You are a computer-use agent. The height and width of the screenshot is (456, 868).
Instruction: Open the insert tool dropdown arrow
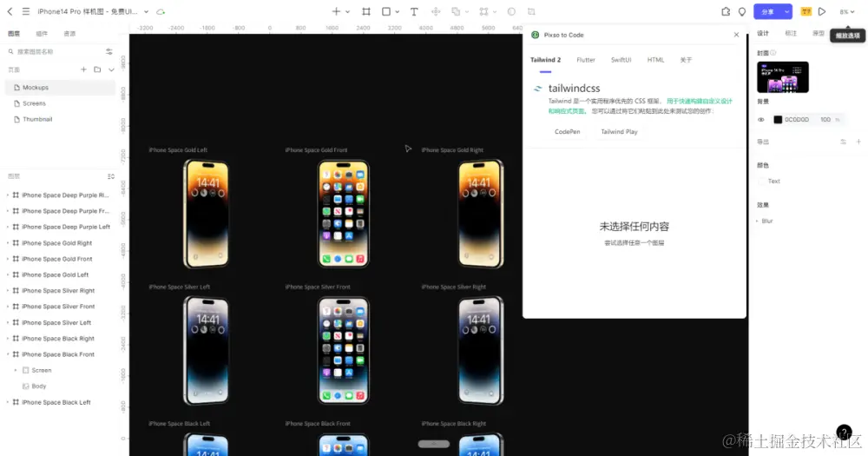click(x=348, y=11)
